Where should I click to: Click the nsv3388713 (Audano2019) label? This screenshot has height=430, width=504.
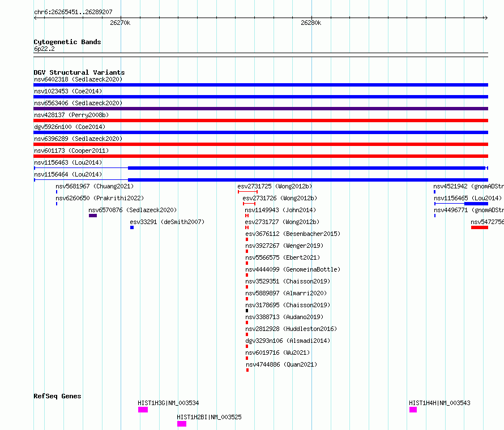point(284,317)
